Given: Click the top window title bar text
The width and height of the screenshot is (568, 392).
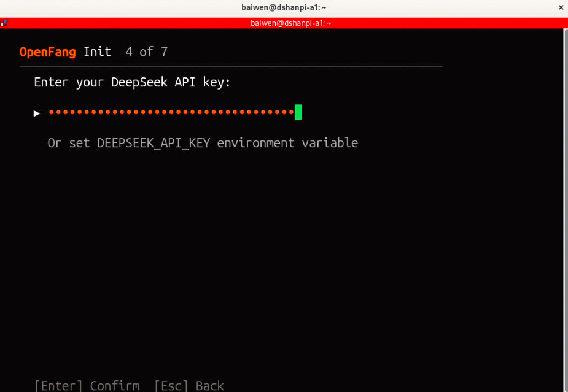Looking at the screenshot, I should tap(284, 7).
